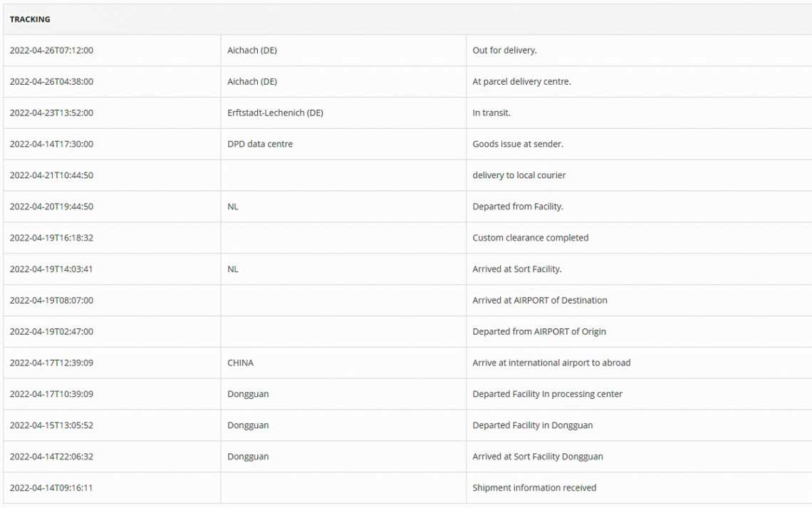Select the 'Out for delivery.' status text
The height and width of the screenshot is (508, 812).
[504, 51]
